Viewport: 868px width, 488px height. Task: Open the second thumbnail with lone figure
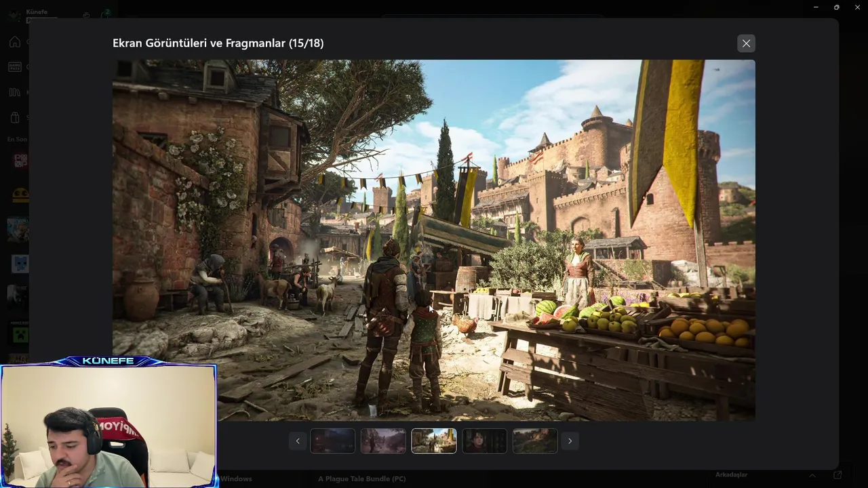(383, 441)
